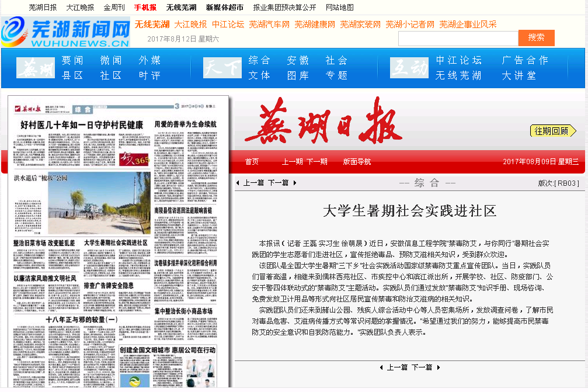Viewport: 588px width, 392px height.
Task: Go to 上一期 previous issue
Action: tap(292, 162)
